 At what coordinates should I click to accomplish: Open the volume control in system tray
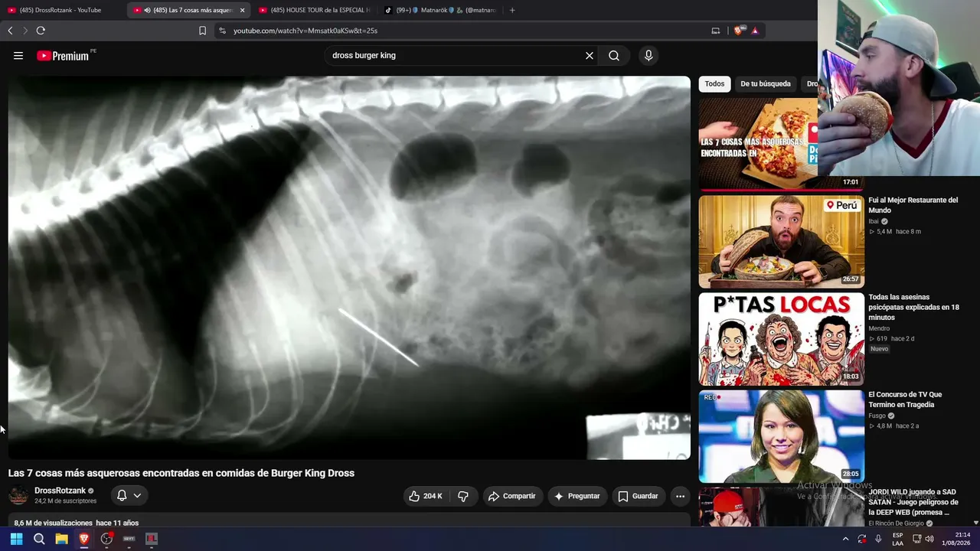click(x=929, y=539)
